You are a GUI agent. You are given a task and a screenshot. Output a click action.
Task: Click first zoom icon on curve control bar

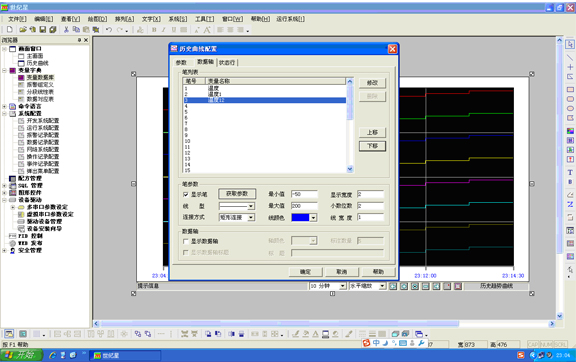[x=393, y=286]
